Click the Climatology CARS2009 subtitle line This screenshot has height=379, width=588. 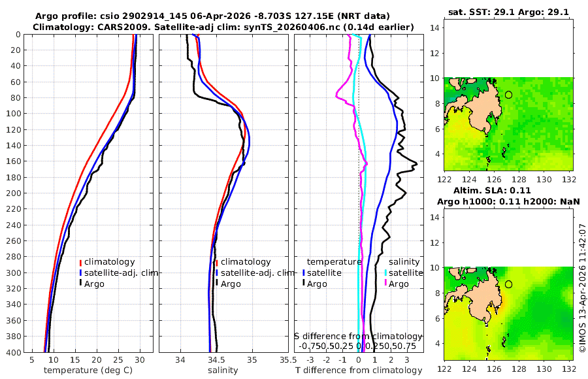223,27
